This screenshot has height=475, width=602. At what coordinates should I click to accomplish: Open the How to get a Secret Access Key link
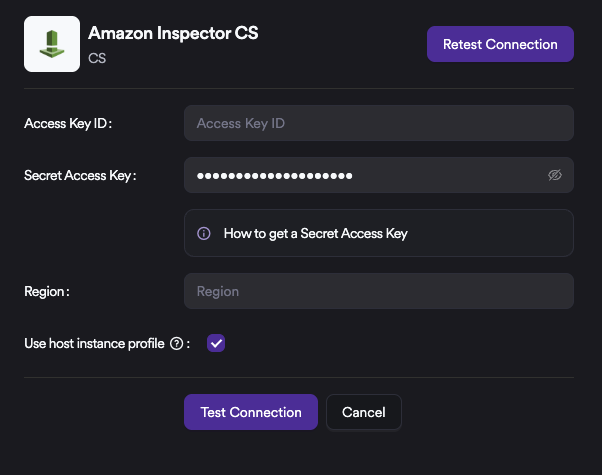pyautogui.click(x=315, y=233)
